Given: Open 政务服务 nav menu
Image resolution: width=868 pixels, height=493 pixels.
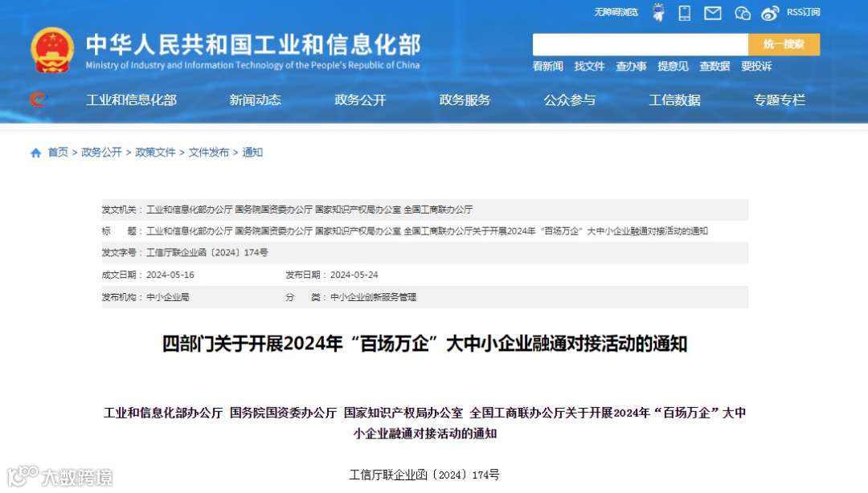Looking at the screenshot, I should pos(465,100).
